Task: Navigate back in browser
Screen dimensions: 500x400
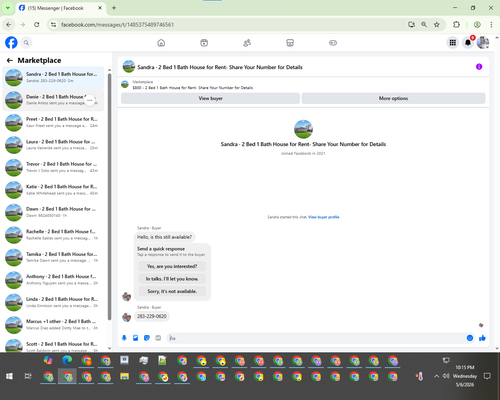Action: tap(9, 25)
